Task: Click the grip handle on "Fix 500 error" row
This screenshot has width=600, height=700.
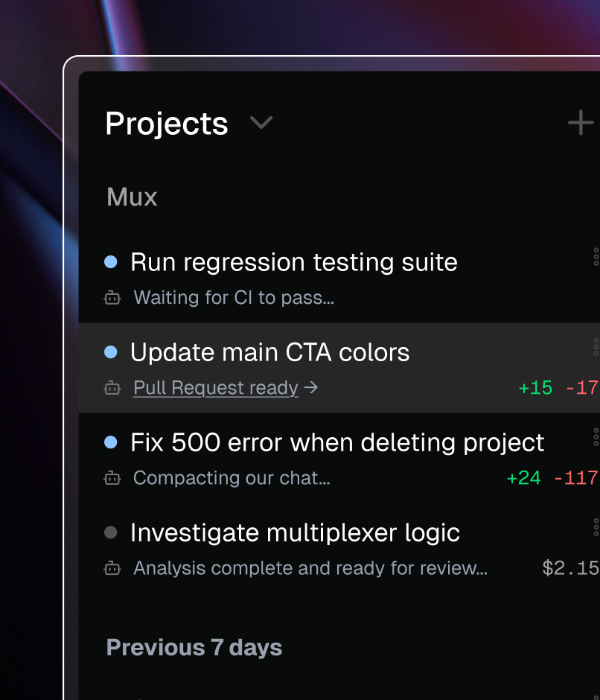Action: click(596, 437)
